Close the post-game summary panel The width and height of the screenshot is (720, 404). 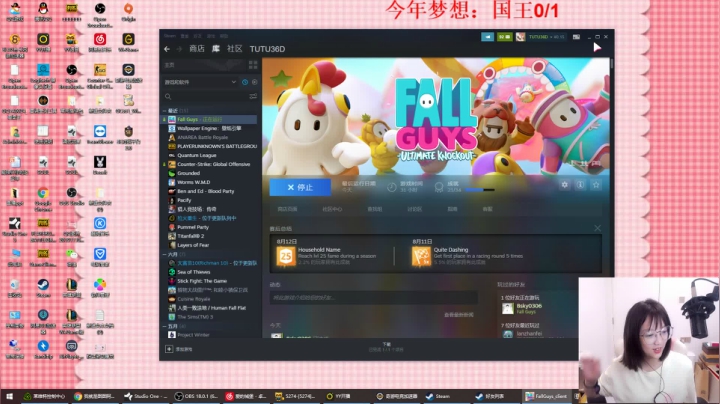coord(597,228)
